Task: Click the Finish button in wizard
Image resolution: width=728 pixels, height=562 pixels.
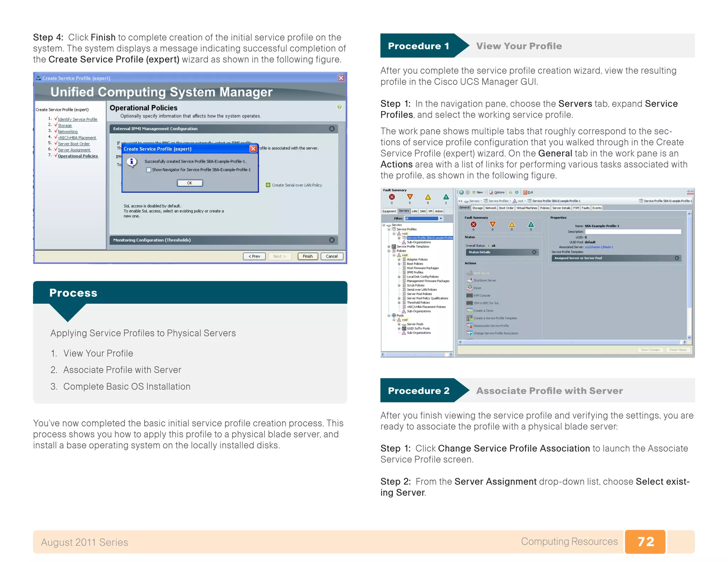Action: (x=307, y=256)
